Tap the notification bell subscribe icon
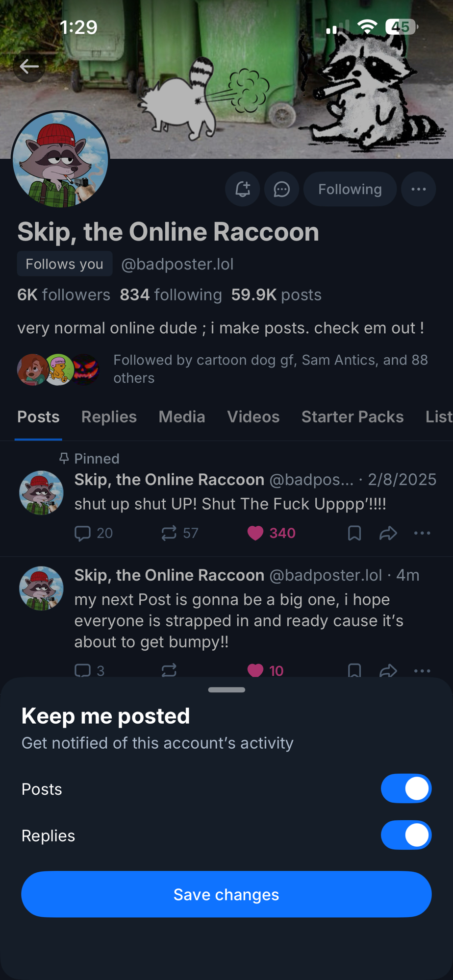Screen dimensions: 453x980 coord(243,189)
